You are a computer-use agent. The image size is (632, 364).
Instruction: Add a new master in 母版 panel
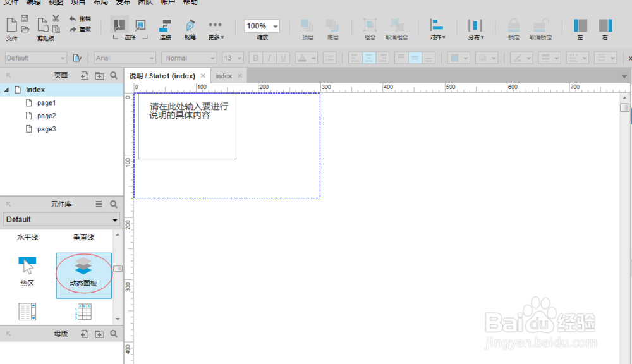84,334
